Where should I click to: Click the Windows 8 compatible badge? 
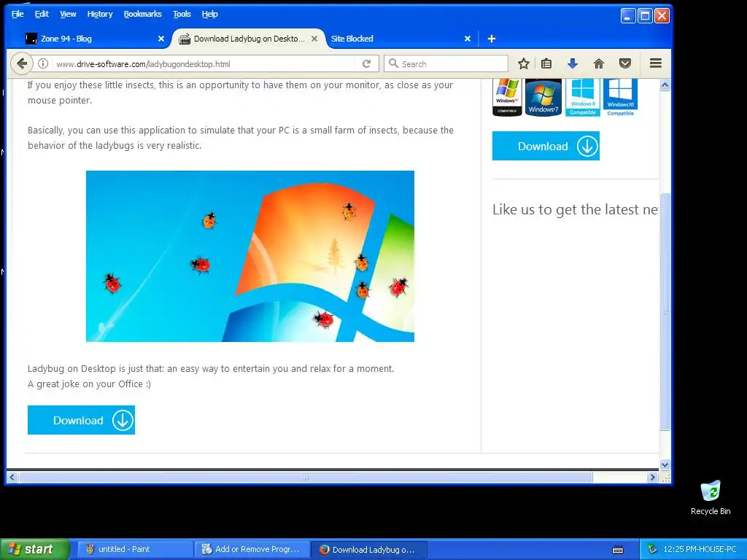click(583, 97)
